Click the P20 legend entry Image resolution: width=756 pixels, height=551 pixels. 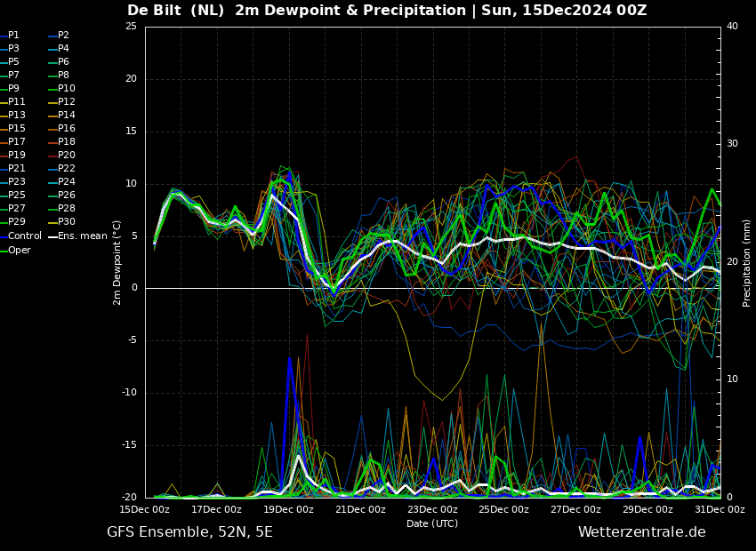[x=63, y=156]
